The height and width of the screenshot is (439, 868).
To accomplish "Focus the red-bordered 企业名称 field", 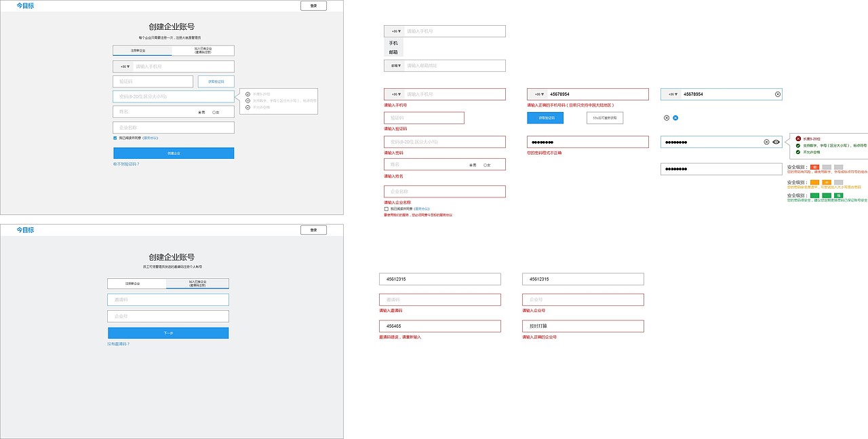I will pyautogui.click(x=445, y=191).
